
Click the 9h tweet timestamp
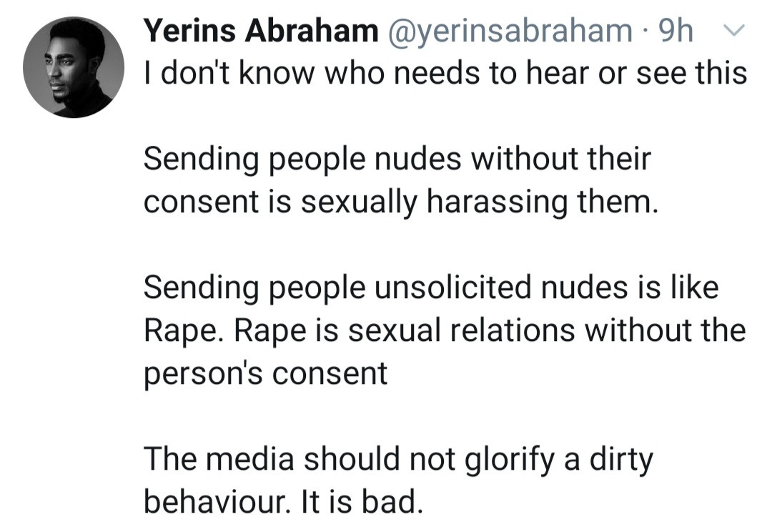coord(675,31)
